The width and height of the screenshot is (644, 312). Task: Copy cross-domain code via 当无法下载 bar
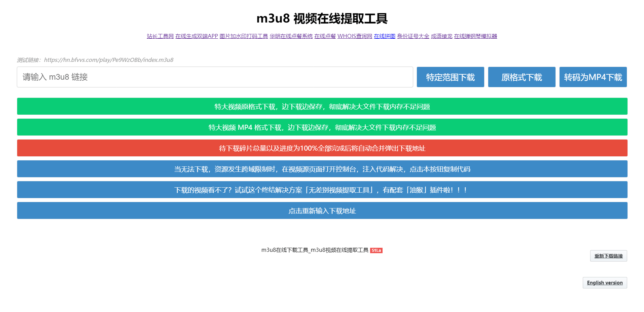322,169
